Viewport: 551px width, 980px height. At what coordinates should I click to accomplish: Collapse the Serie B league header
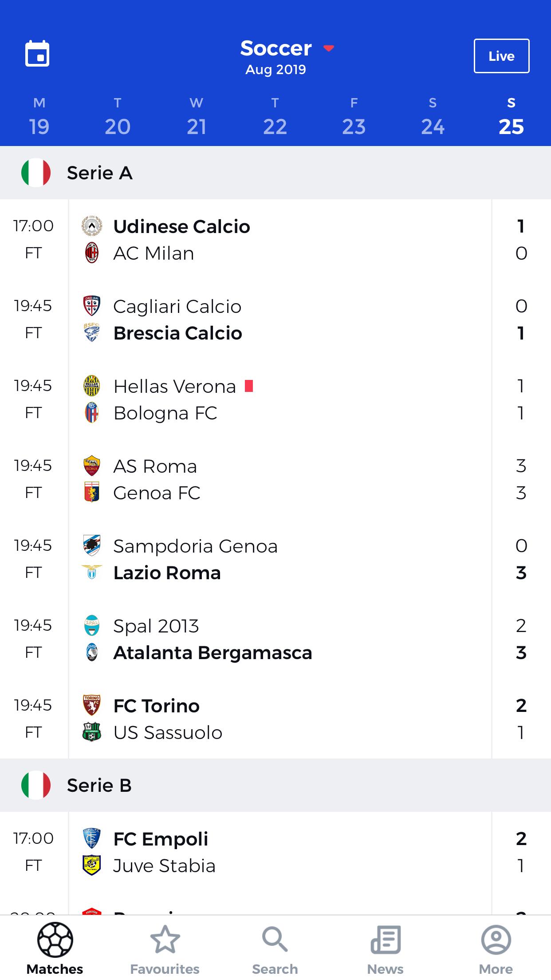click(275, 785)
